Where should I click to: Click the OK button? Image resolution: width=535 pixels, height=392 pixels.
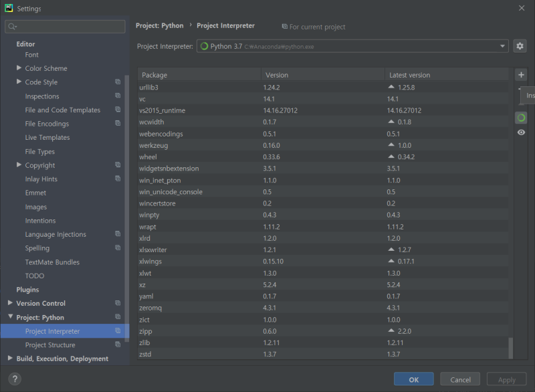coord(413,379)
